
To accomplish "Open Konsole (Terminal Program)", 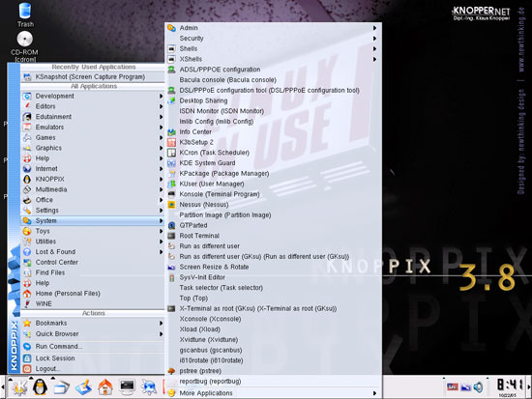I will [274, 194].
